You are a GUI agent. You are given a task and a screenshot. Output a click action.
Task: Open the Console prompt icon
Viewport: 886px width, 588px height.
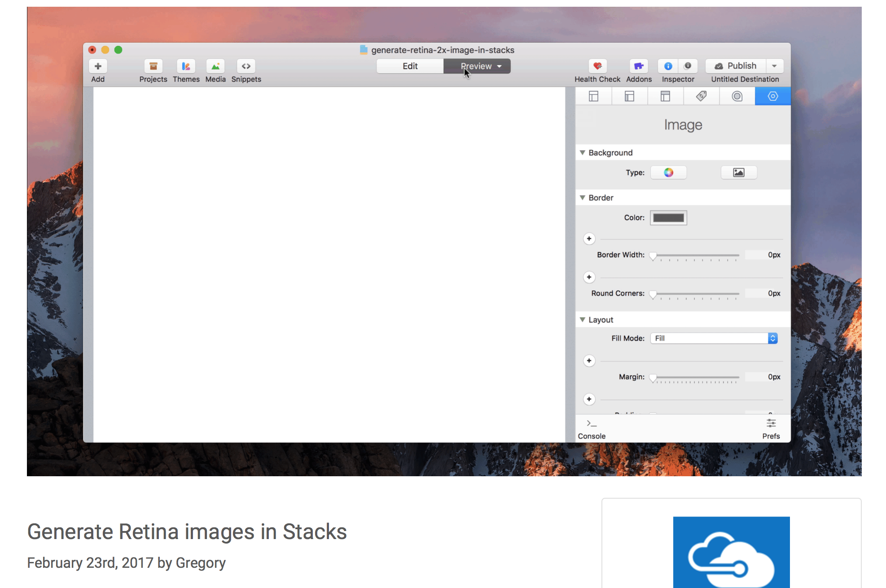coord(592,423)
